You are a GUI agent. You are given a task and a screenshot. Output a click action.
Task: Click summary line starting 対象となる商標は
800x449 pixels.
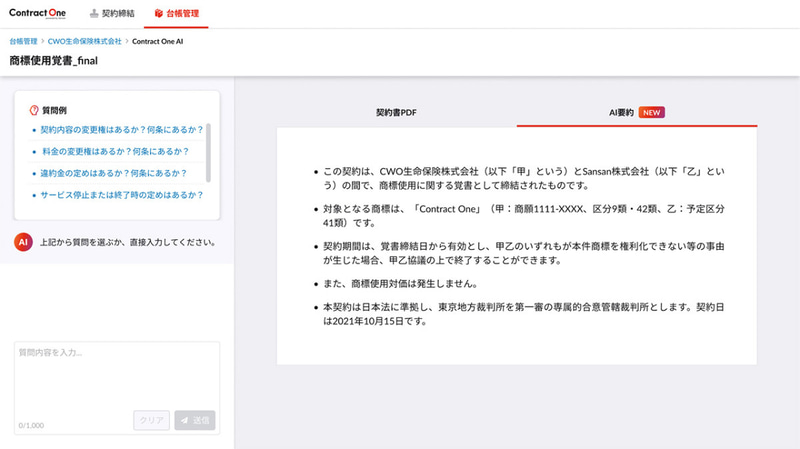[524, 216]
